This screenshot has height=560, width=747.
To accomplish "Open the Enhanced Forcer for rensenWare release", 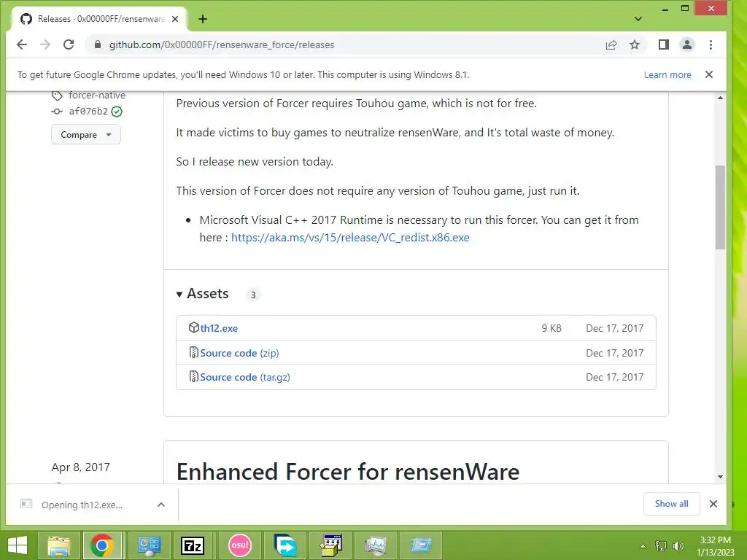I will click(348, 472).
